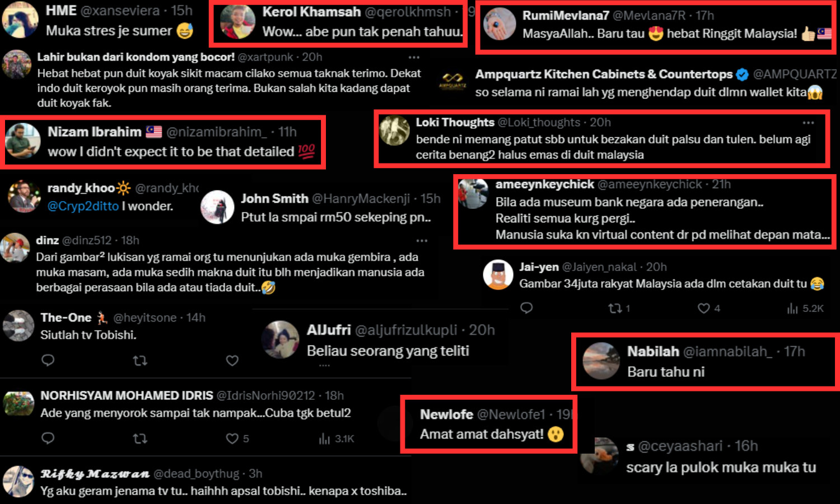Viewport: 840px width, 504px height.
Task: Open Nizam Ibrahim's profile picture
Action: 23,141
